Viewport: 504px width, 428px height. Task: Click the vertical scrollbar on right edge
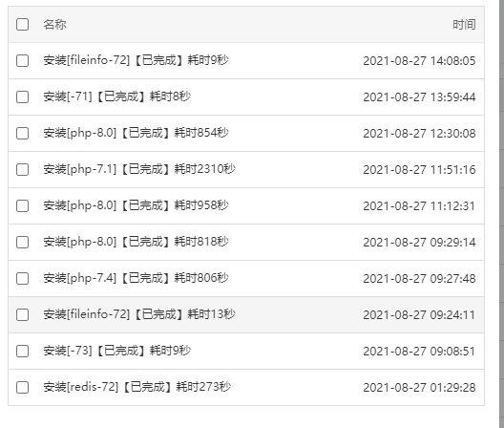point(501,214)
